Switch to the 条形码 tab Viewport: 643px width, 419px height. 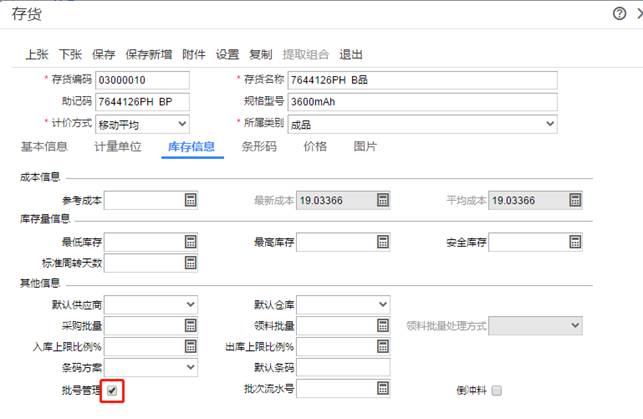click(259, 146)
